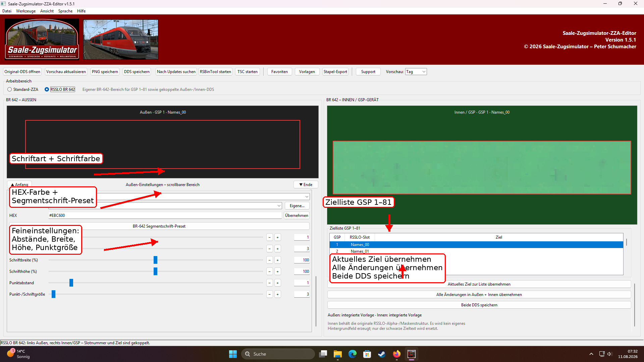
Task: Click the Schrifthöhe (%) slider handle
Action: (x=155, y=271)
